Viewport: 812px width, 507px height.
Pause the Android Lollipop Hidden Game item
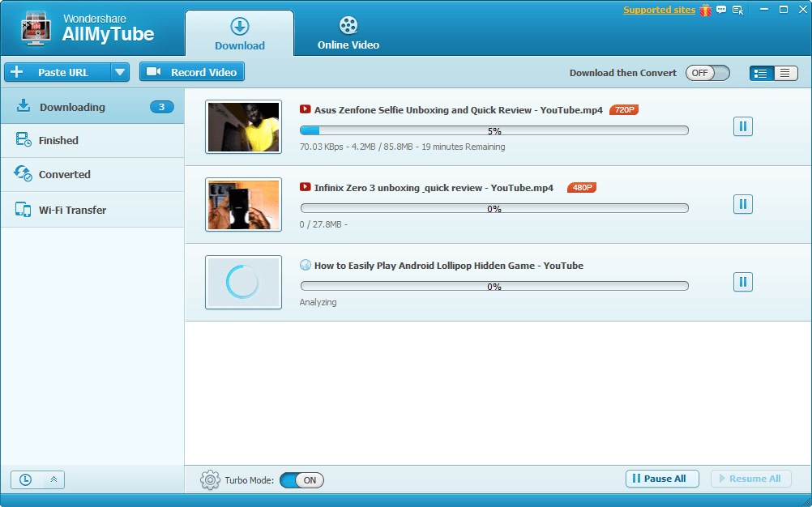742,281
